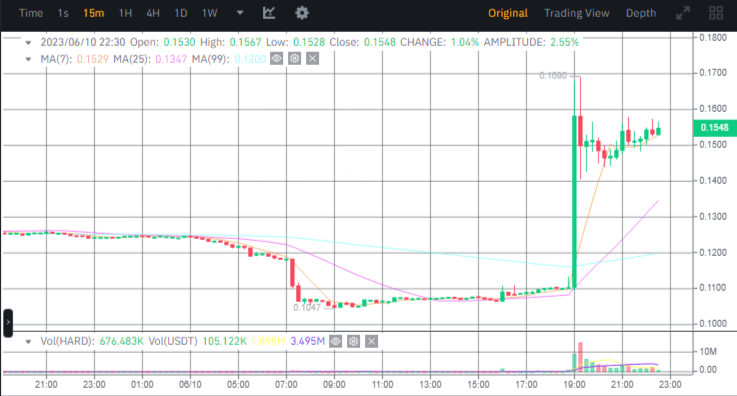737x396 pixels.
Task: Click the CHANGE value 1.04%
Action: [x=465, y=42]
